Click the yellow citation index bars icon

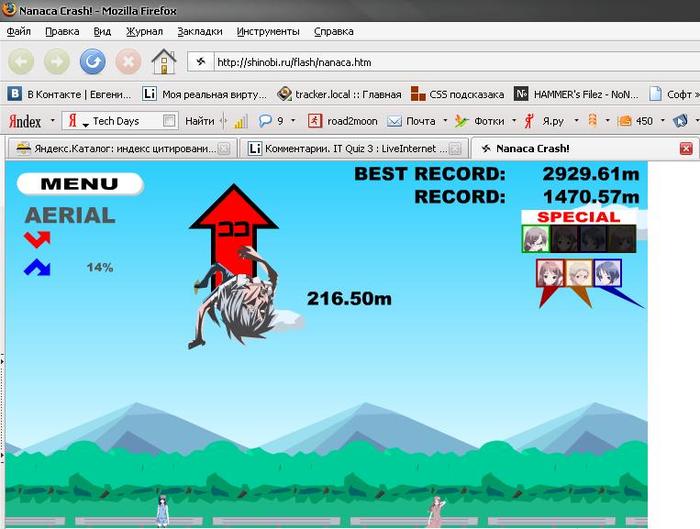pos(240,121)
